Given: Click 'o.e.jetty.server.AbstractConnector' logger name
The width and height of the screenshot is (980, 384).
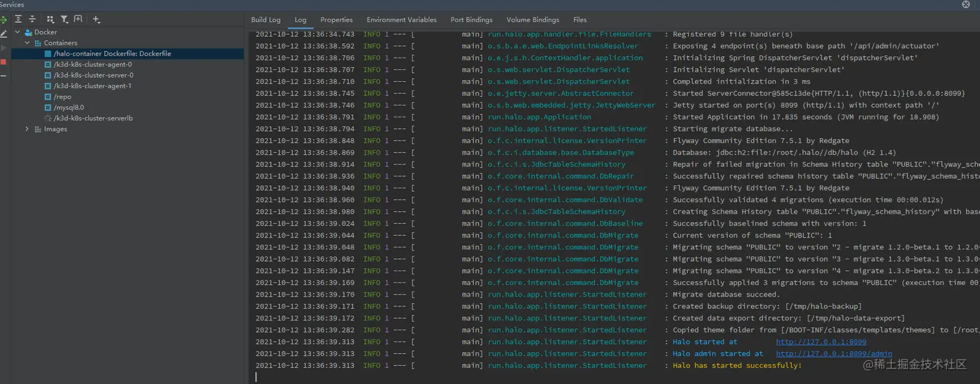Looking at the screenshot, I should point(561,93).
